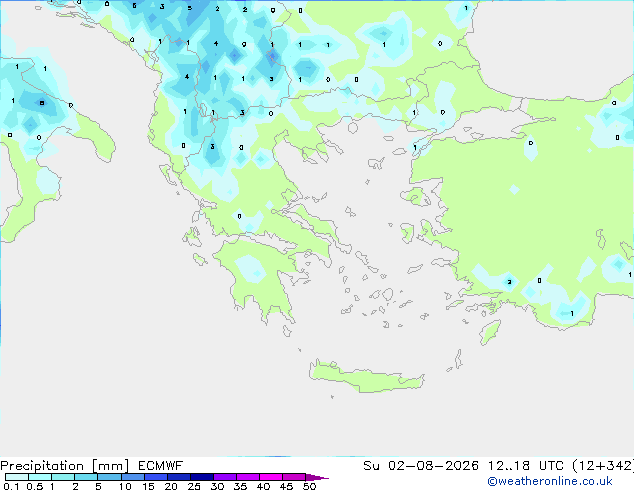The height and width of the screenshot is (490, 634).
Task: Click the '50' legend scale label
Action: tap(309, 486)
